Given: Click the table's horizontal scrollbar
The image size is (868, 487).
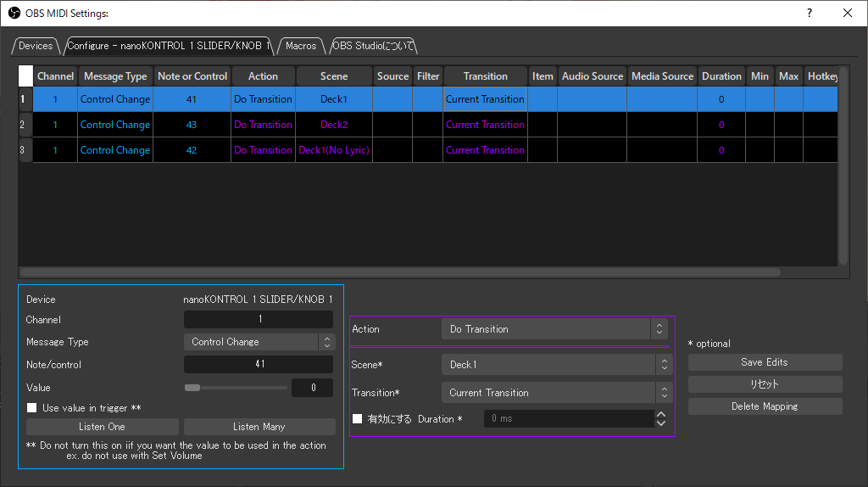Looking at the screenshot, I should (400, 272).
